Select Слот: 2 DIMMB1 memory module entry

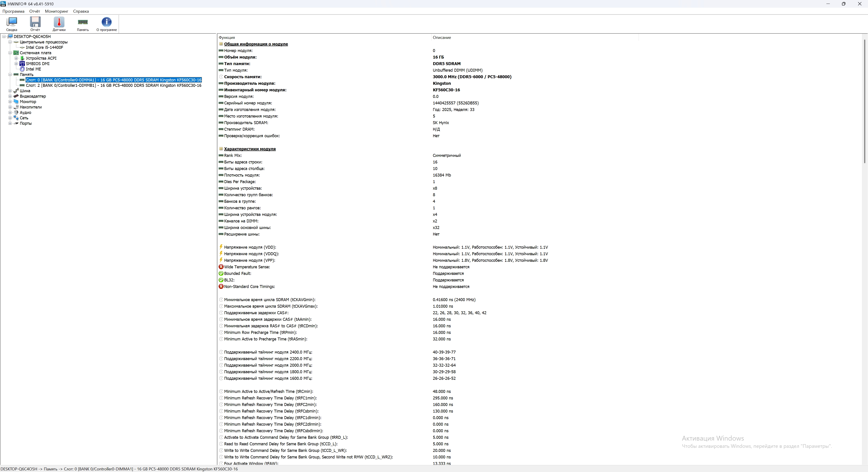113,86
